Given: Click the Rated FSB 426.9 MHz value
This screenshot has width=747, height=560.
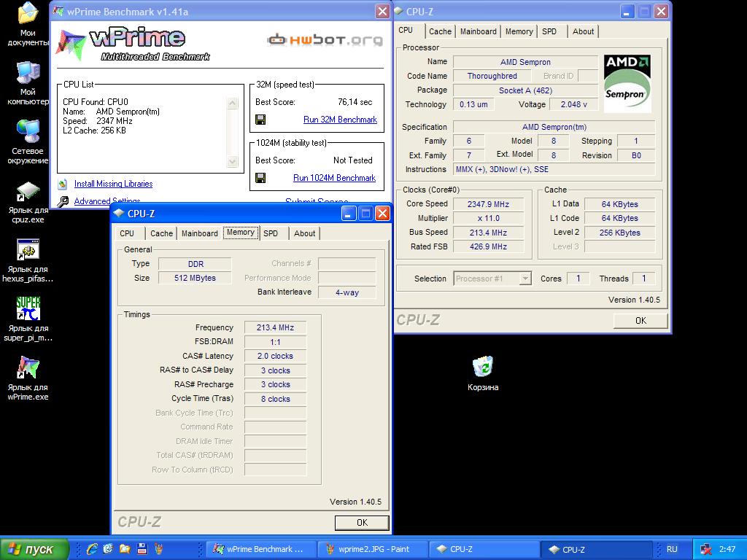Looking at the screenshot, I should point(488,246).
